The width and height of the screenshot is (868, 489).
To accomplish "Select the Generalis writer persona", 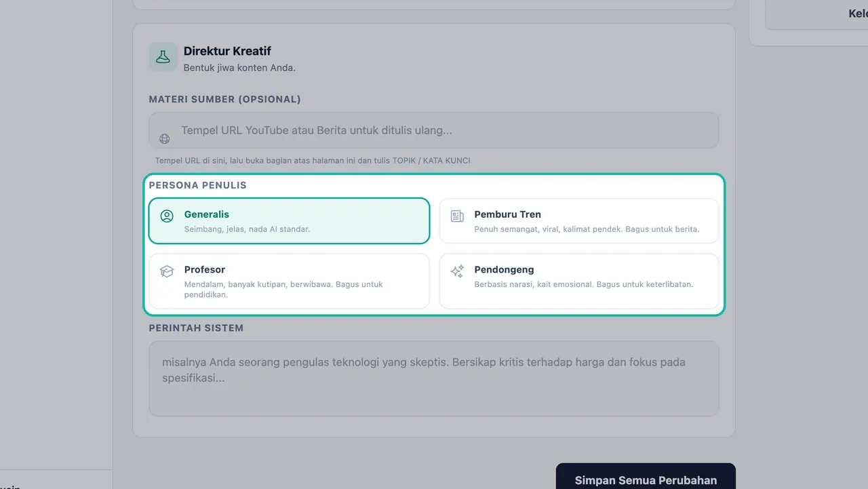I will (290, 220).
